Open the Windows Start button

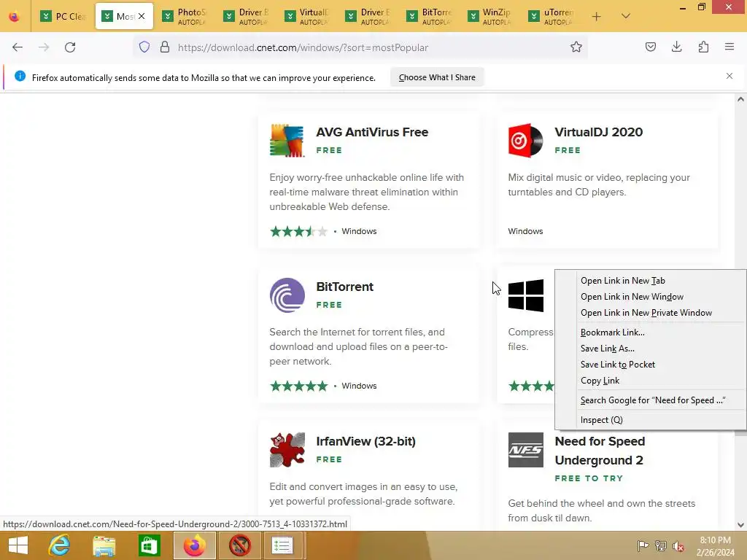(18, 545)
